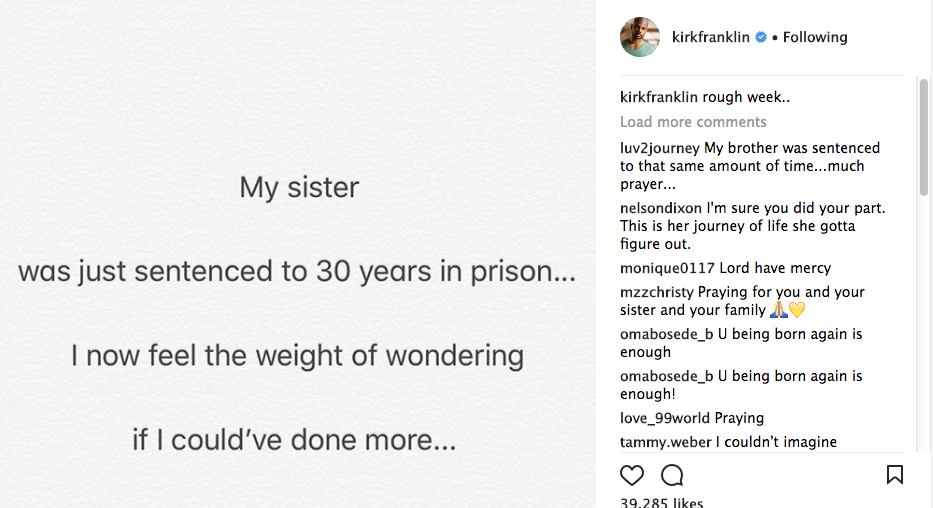View the 39,285 likes list
This screenshot has height=508, width=933.
pos(661,502)
